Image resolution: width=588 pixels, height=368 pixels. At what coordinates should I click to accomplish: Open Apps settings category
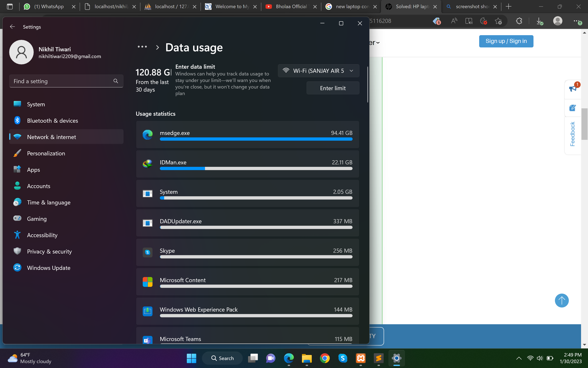click(66, 170)
